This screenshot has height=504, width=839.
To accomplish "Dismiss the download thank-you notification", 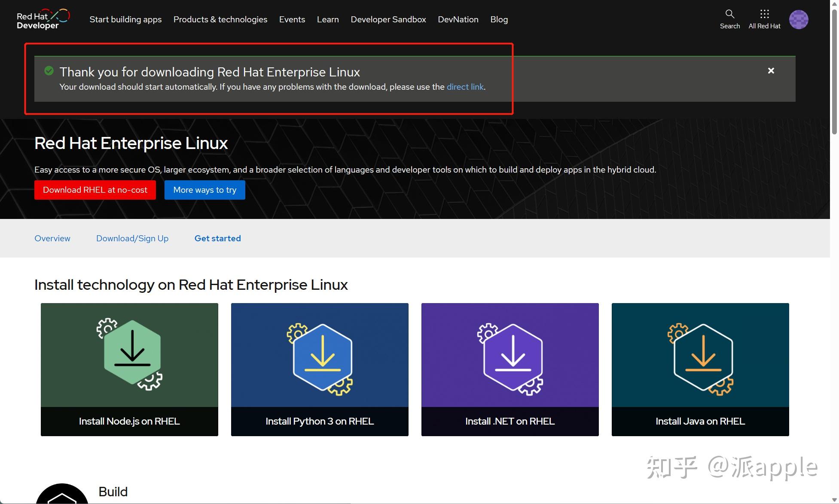I will click(x=771, y=70).
